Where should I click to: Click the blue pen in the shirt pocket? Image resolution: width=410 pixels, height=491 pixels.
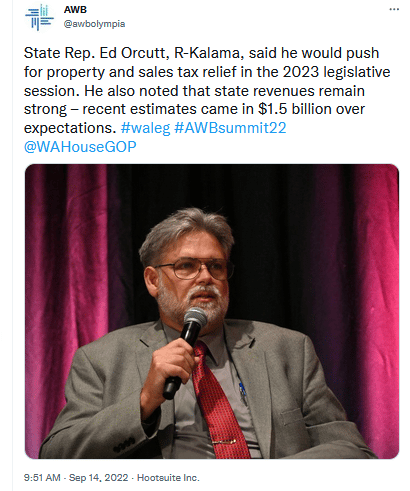tap(243, 390)
